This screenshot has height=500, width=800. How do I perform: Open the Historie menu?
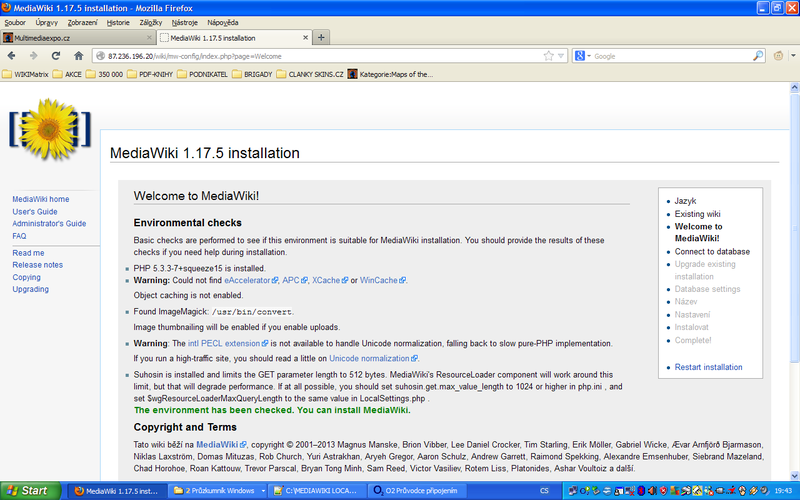118,22
